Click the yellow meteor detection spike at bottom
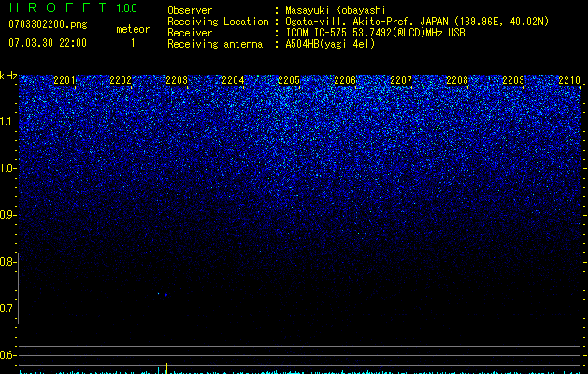This screenshot has width=588, height=374. click(x=167, y=368)
